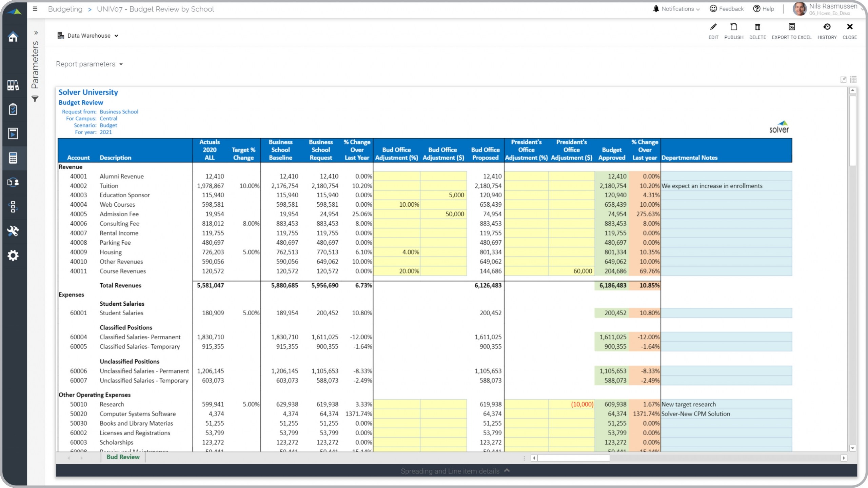
Task: Click the Delete trash icon
Action: tap(757, 27)
